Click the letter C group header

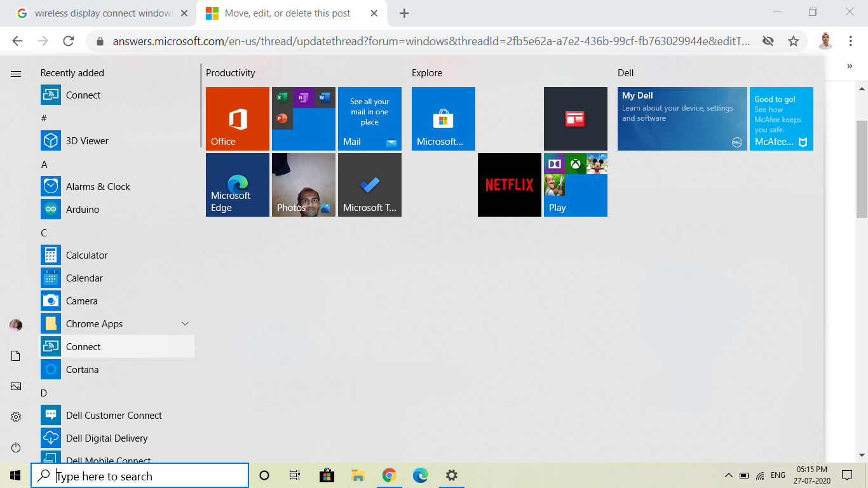(44, 233)
